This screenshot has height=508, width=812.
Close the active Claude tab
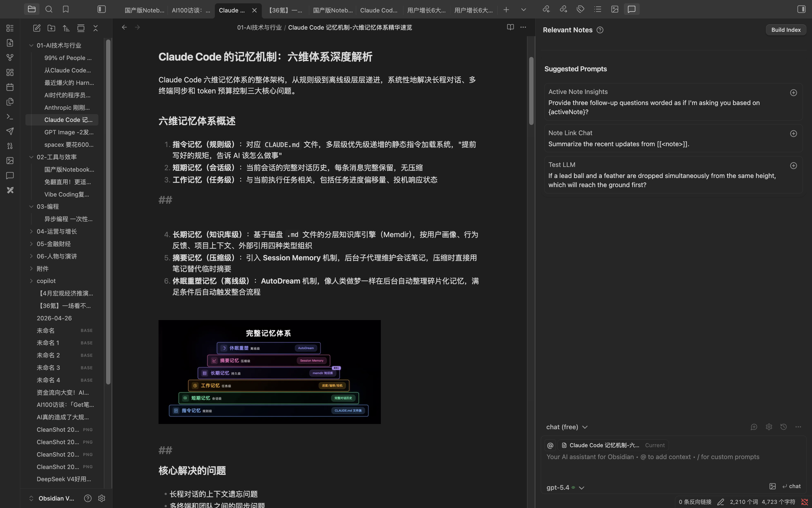click(x=254, y=11)
